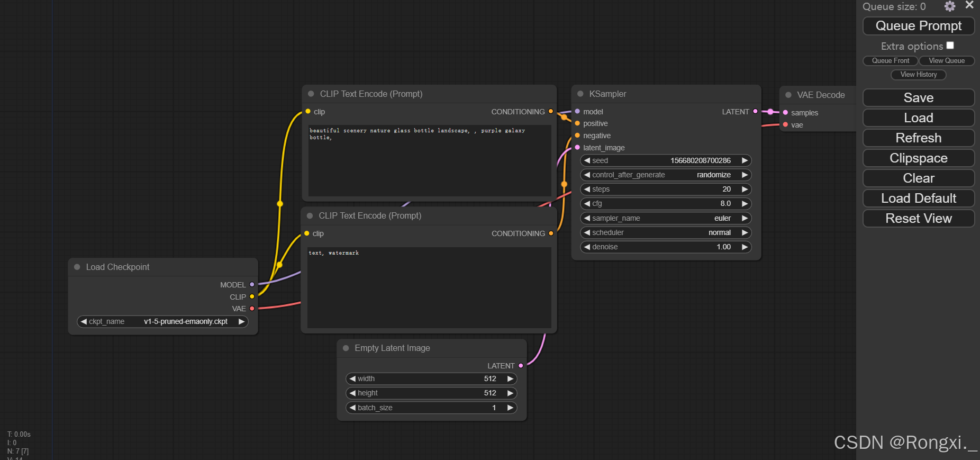Switch to next sampler_name option
This screenshot has width=980, height=460.
coord(745,218)
